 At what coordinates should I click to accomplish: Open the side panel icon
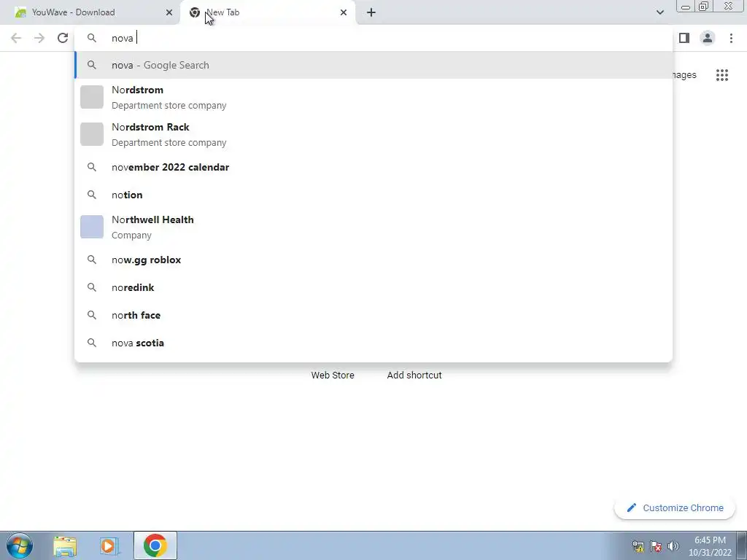[x=684, y=38]
